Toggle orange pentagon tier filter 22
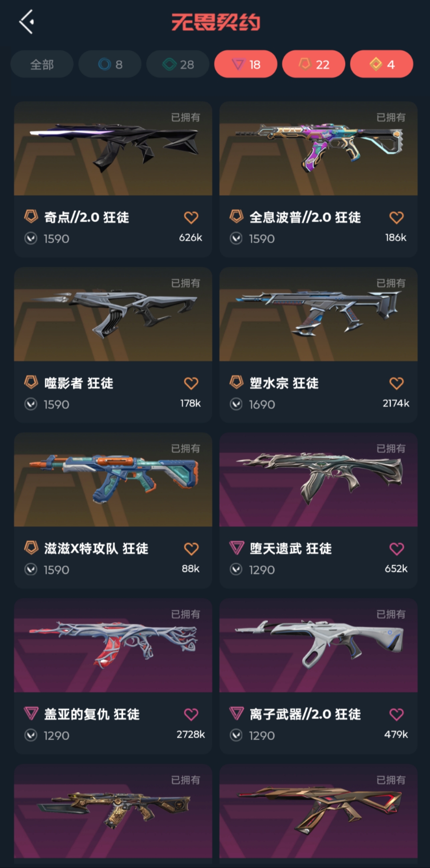This screenshot has height=868, width=430. [x=314, y=64]
